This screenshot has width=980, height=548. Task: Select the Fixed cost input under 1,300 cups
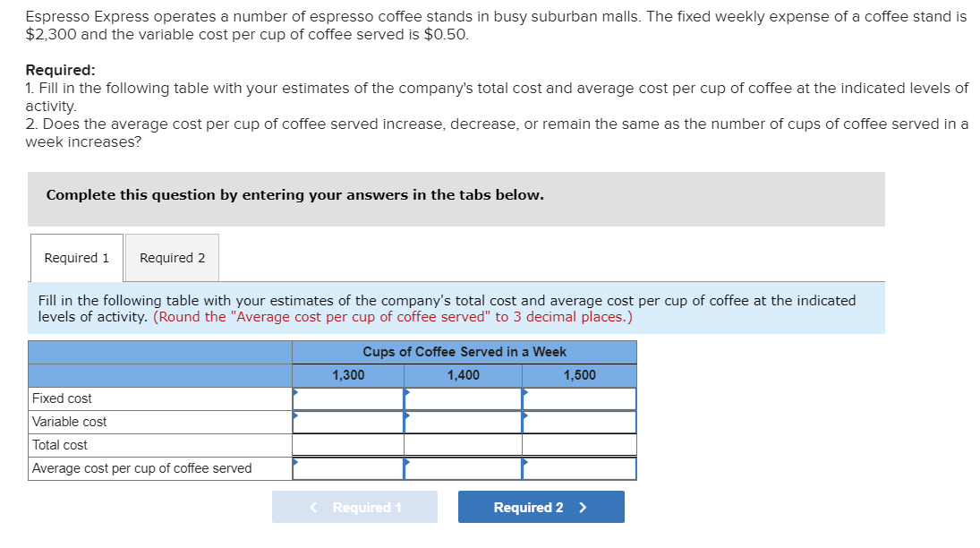tap(349, 398)
